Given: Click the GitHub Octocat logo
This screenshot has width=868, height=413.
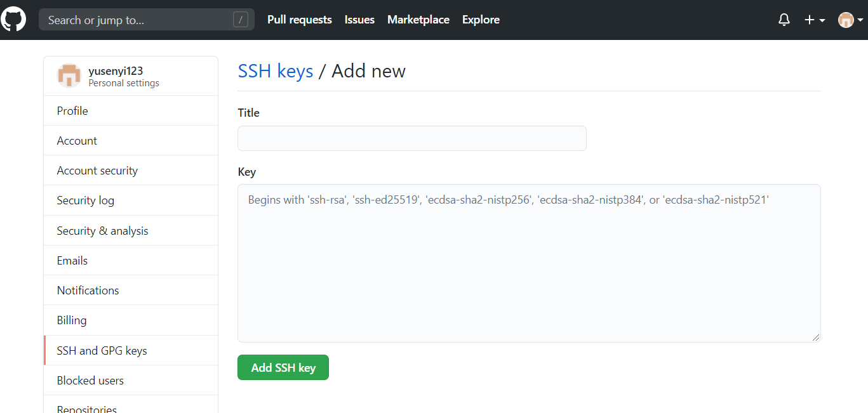Looking at the screenshot, I should [x=13, y=20].
